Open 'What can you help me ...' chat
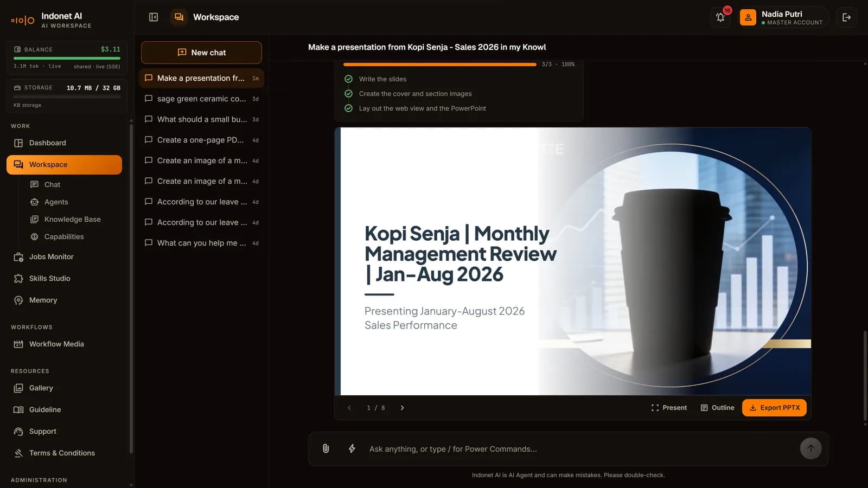 [x=201, y=243]
